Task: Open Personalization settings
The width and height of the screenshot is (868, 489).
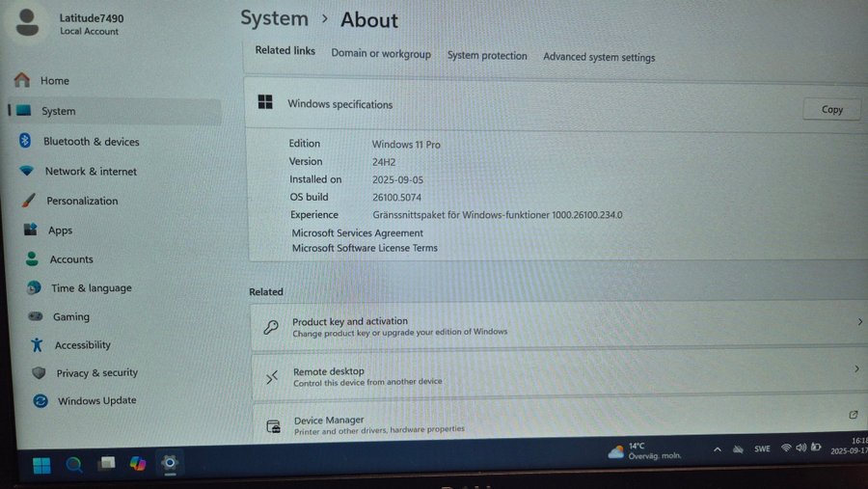Action: tap(82, 201)
